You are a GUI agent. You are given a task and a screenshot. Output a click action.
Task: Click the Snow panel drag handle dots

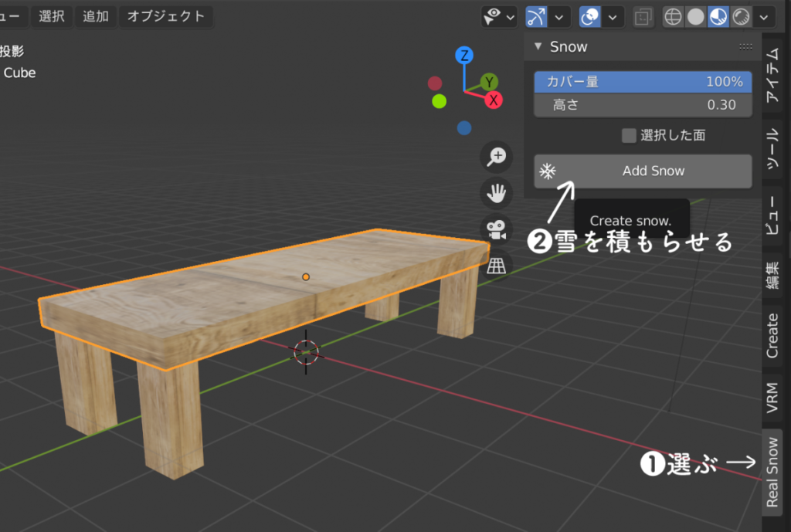pyautogui.click(x=745, y=47)
